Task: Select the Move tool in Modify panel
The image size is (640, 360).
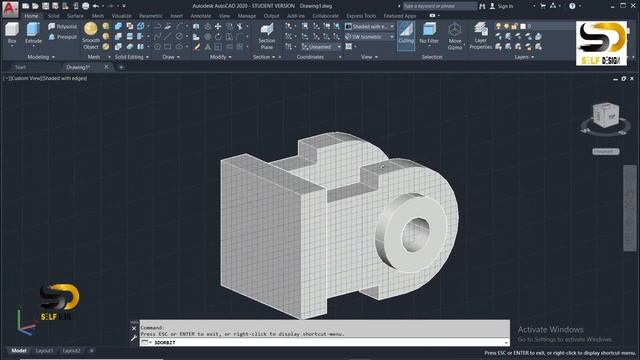Action: pos(218,27)
